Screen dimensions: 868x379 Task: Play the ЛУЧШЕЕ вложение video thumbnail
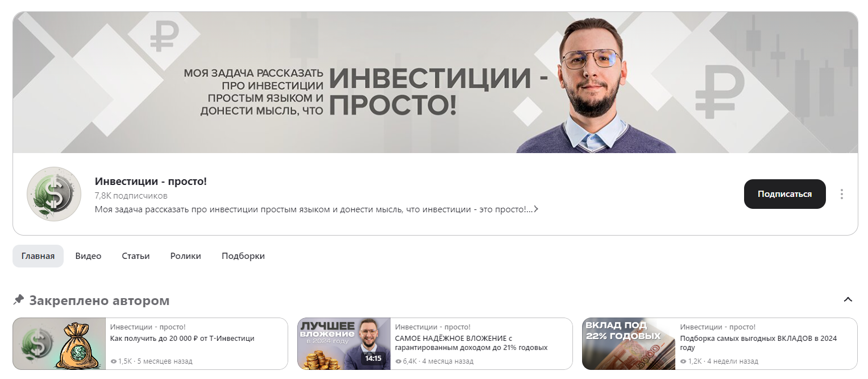click(x=344, y=344)
